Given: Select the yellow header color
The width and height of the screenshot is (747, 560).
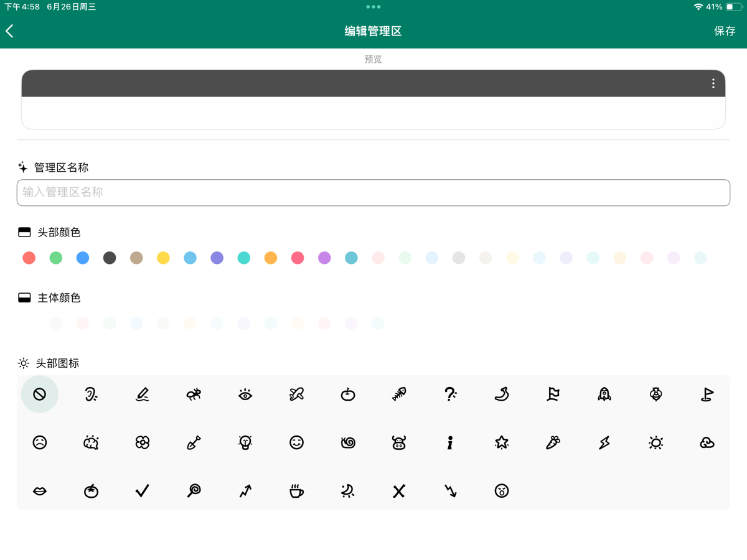Looking at the screenshot, I should (163, 258).
